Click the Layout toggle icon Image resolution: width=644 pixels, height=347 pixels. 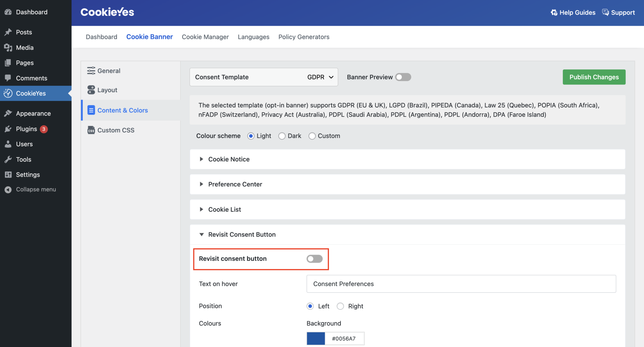pyautogui.click(x=91, y=90)
